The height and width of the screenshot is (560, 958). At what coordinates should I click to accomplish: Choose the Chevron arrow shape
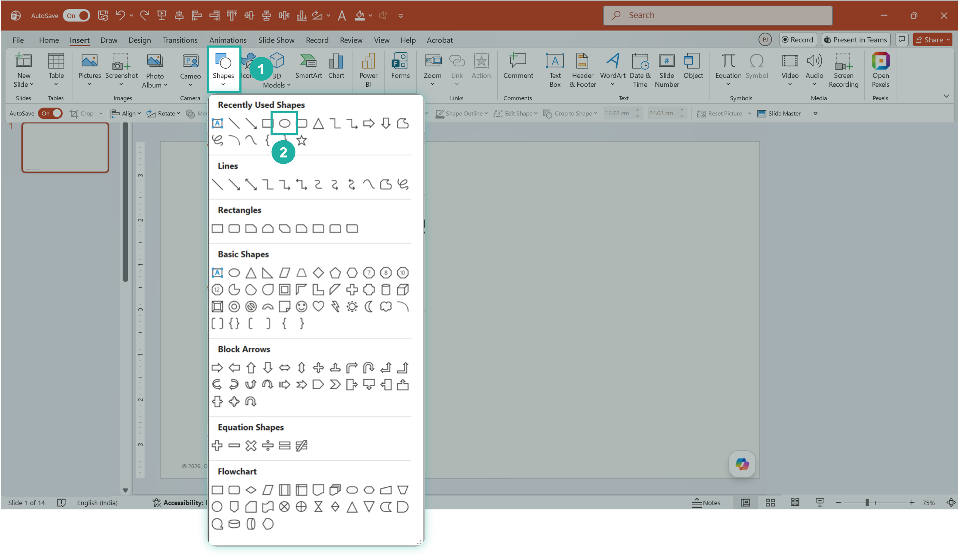click(x=335, y=384)
